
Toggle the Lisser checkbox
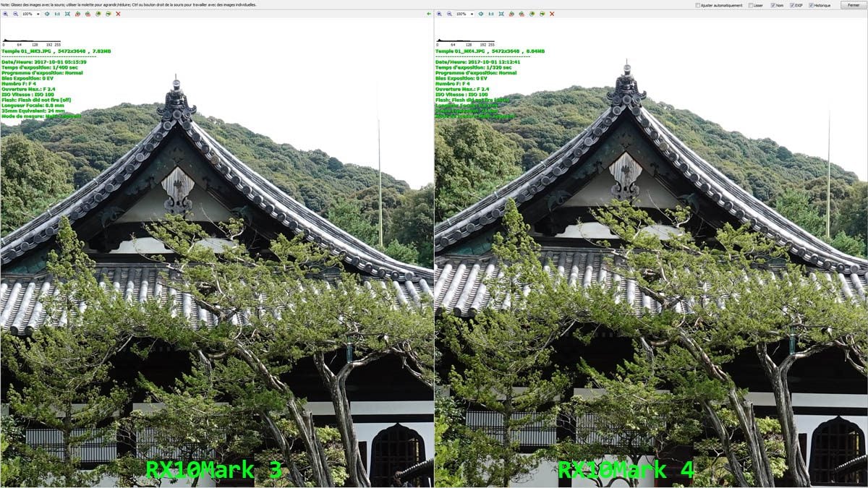(751, 5)
